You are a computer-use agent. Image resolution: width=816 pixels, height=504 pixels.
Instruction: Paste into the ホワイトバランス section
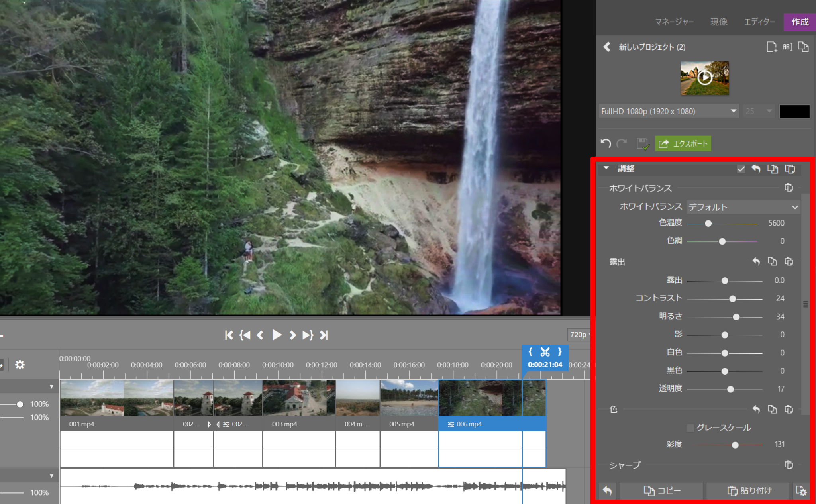[789, 188]
